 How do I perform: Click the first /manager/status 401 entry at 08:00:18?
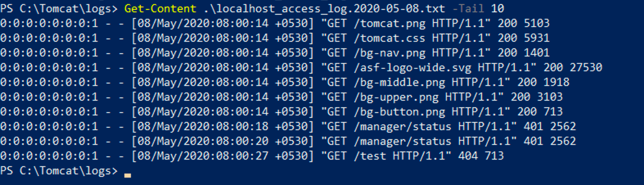(288, 126)
